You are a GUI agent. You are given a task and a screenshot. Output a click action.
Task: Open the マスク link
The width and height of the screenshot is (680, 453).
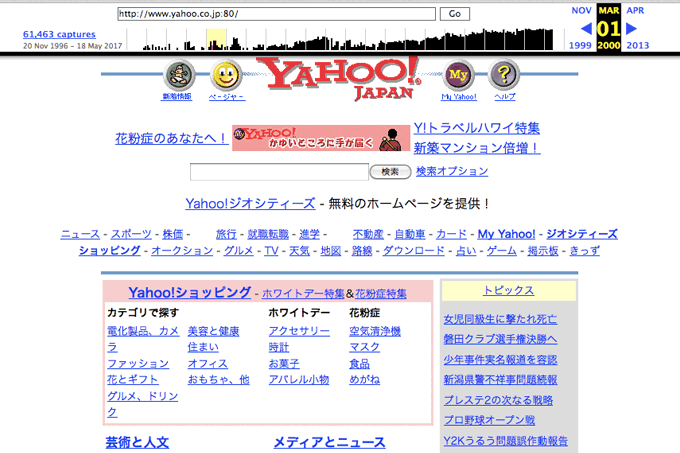(365, 347)
